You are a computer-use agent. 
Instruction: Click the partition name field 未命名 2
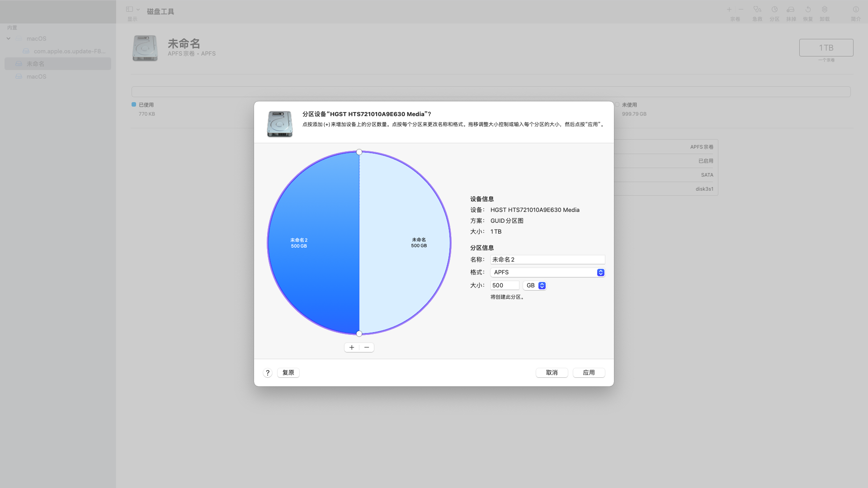(x=547, y=260)
